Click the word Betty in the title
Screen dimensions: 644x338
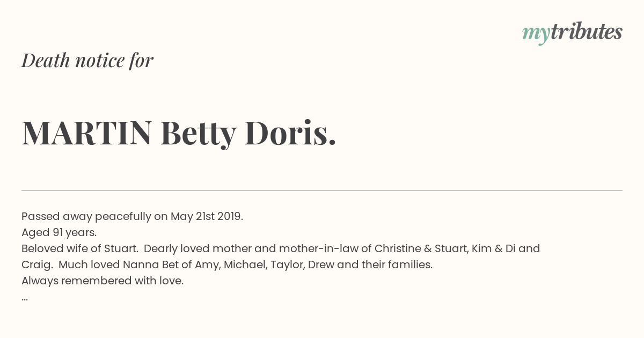tap(198, 134)
